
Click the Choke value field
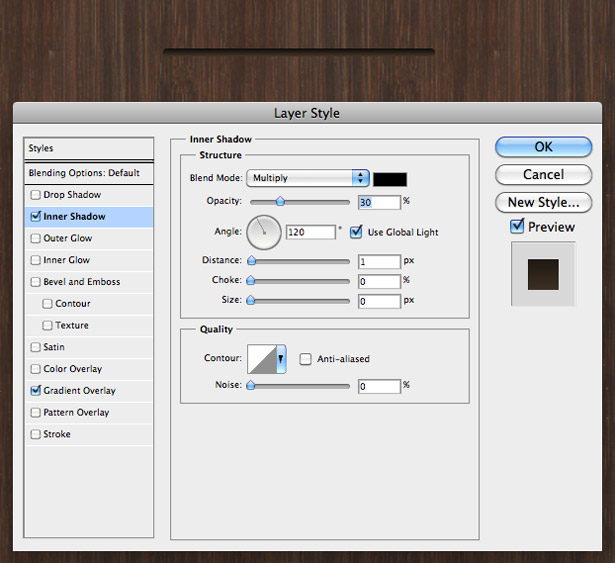(x=379, y=281)
